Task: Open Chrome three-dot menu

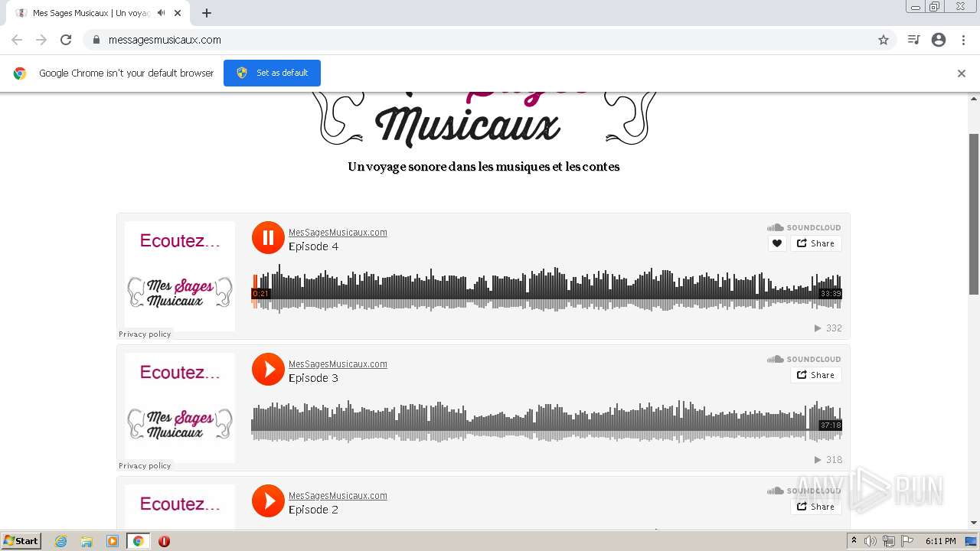Action: tap(964, 40)
